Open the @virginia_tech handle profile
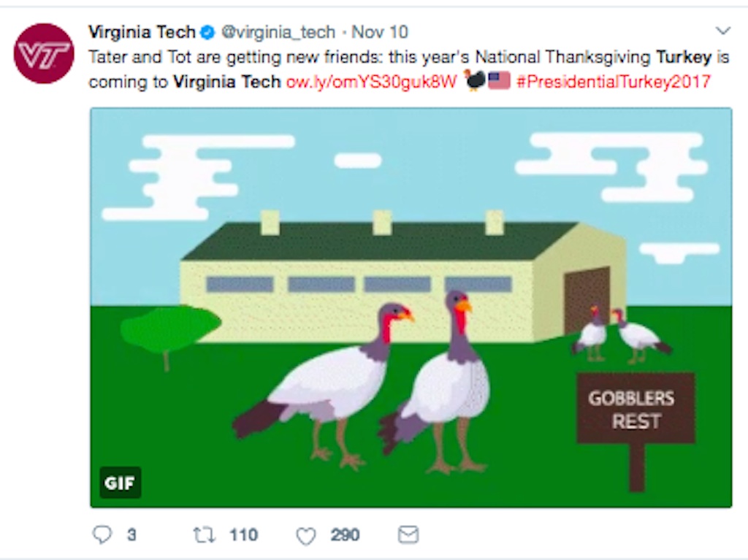Image resolution: width=748 pixels, height=560 pixels. pos(278,33)
